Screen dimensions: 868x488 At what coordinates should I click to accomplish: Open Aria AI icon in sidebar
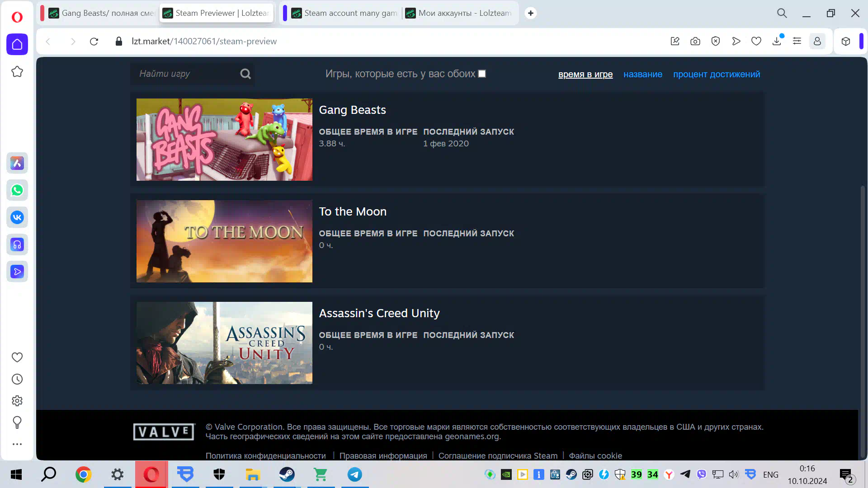pyautogui.click(x=17, y=163)
